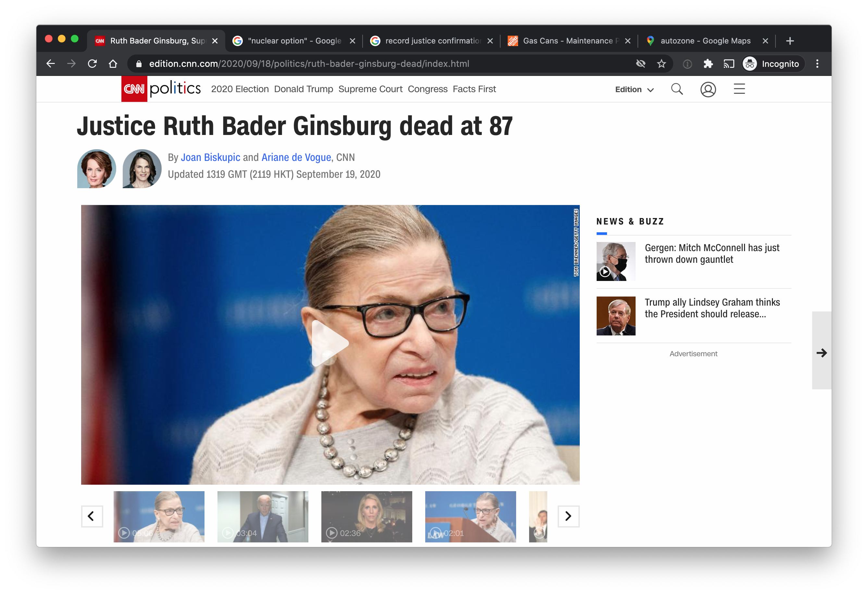Play the 02:01 carousel video
The width and height of the screenshot is (868, 595).
[x=470, y=516]
